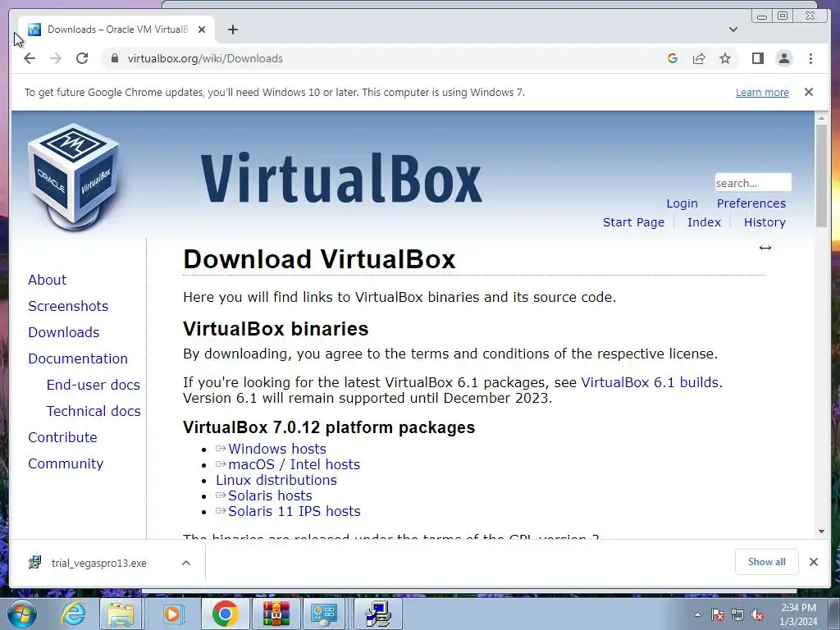The image size is (840, 630).
Task: Open Screenshots in the sidebar
Action: (68, 306)
